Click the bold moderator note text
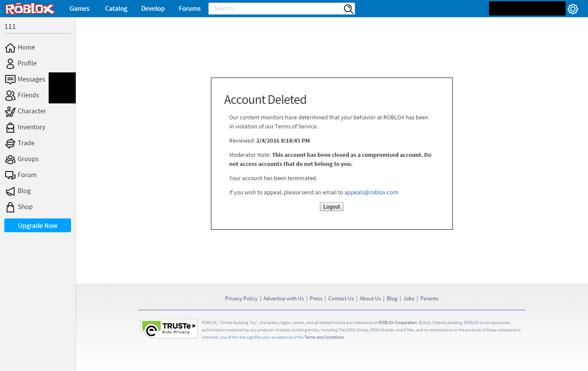The height and width of the screenshot is (371, 588). [330, 159]
